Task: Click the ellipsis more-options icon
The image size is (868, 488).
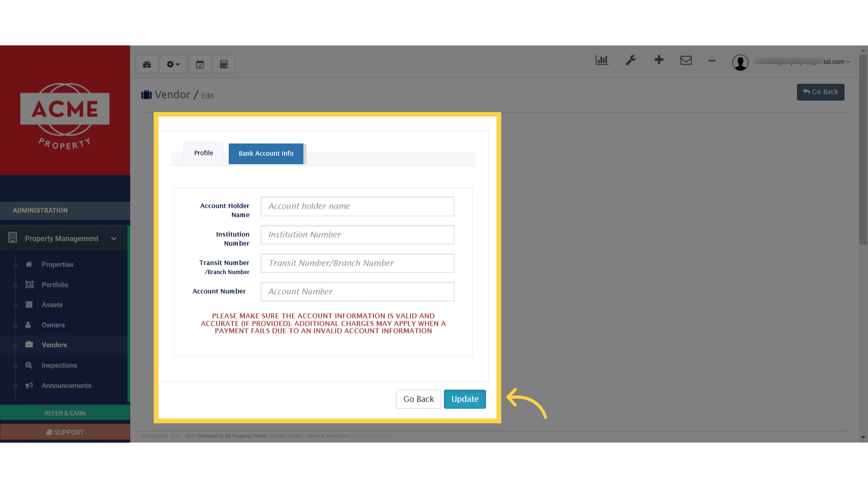Action: [712, 61]
